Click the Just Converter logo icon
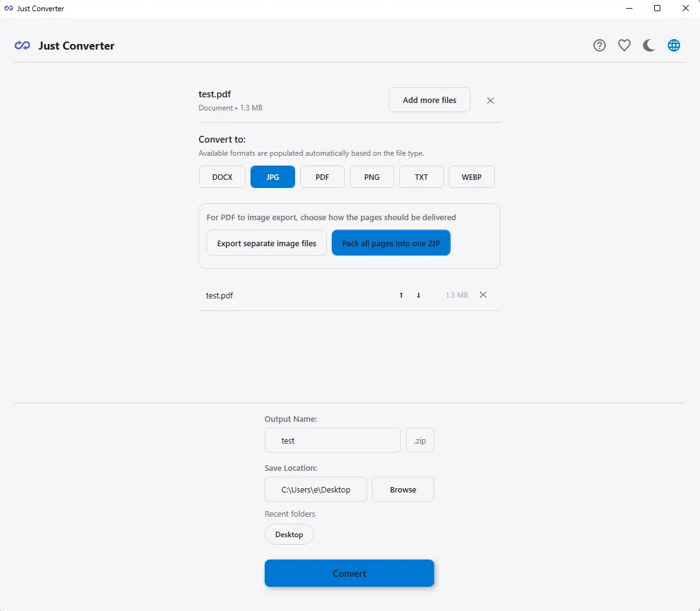Image resolution: width=700 pixels, height=611 pixels. (22, 45)
